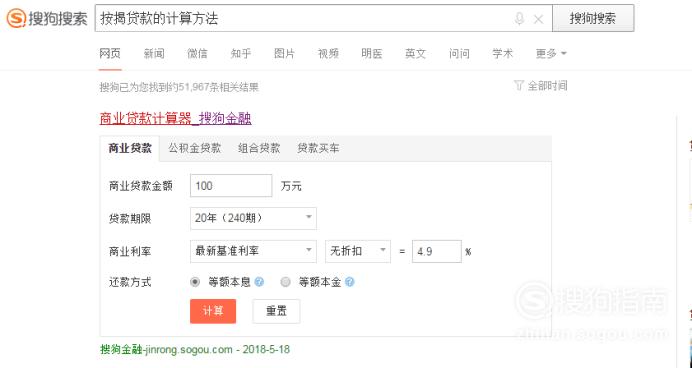Viewport: 692px width, 368px height.
Task: Switch to 图片 search tab
Action: point(285,54)
